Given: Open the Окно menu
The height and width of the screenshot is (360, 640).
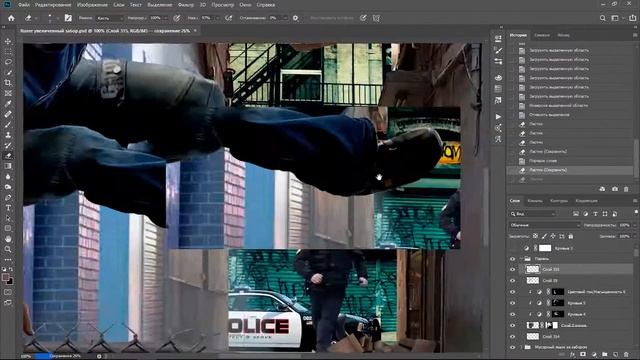Looking at the screenshot, I should (x=245, y=5).
